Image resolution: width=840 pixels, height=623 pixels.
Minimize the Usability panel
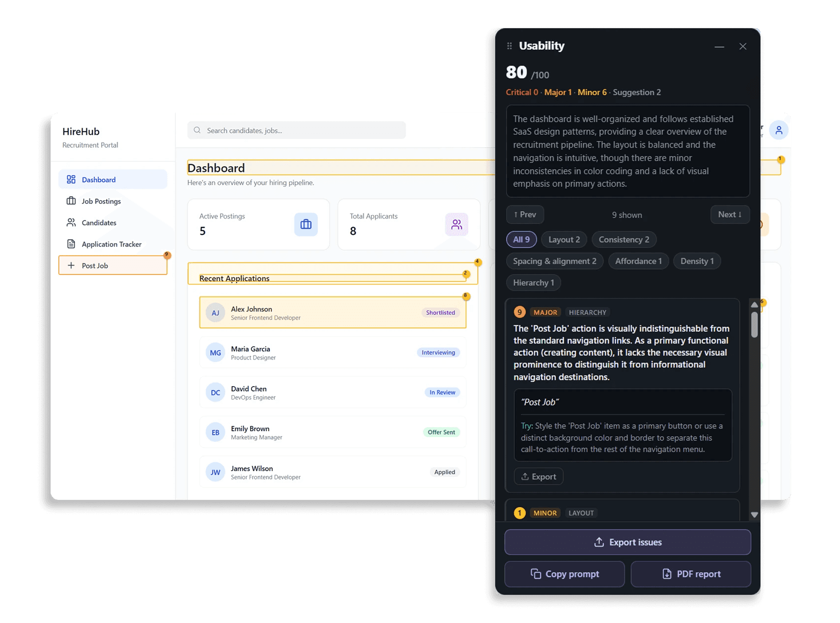(x=719, y=46)
